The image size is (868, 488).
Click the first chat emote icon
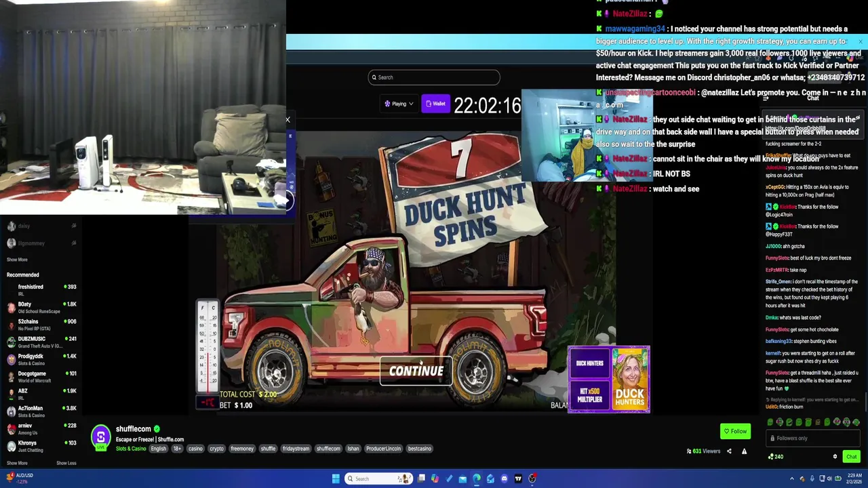click(770, 422)
